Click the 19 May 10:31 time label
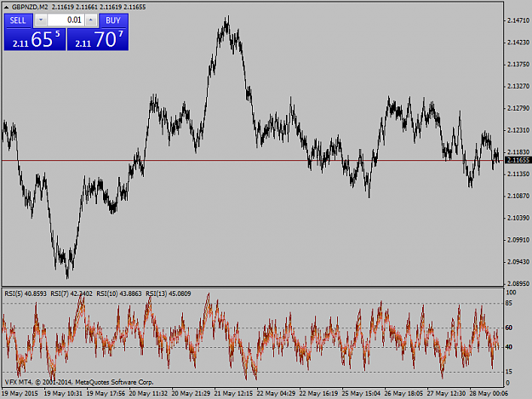The image size is (532, 399). (x=63, y=394)
